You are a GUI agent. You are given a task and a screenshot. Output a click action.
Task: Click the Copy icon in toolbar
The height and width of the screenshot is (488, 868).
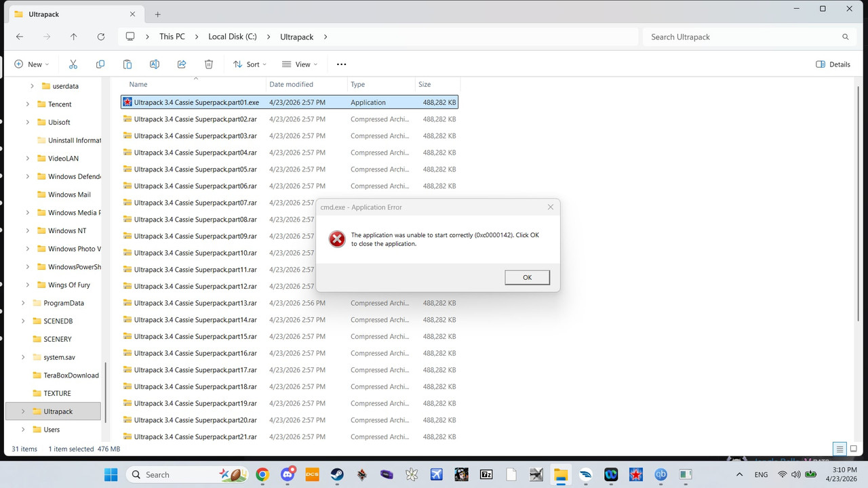click(x=100, y=64)
